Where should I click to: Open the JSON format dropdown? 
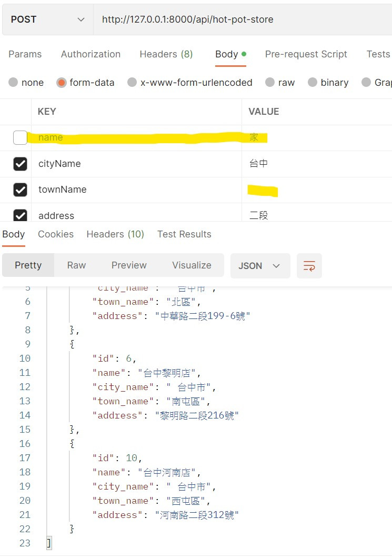[259, 266]
